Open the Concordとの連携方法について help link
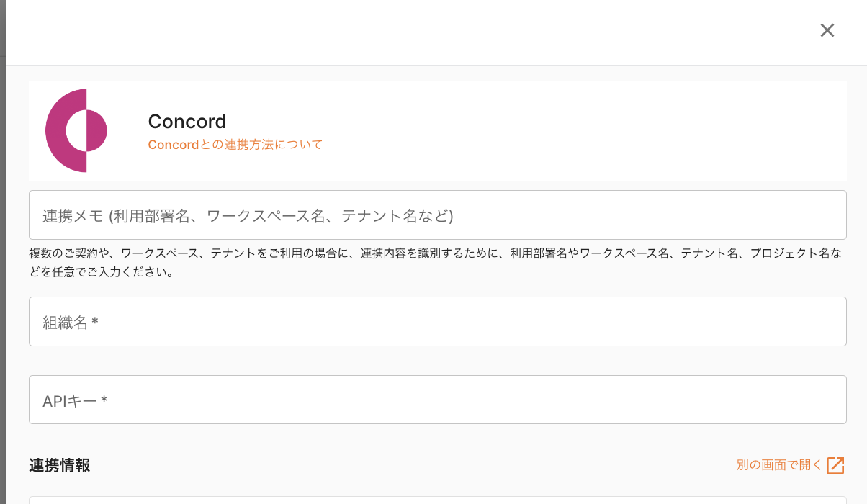 point(235,145)
